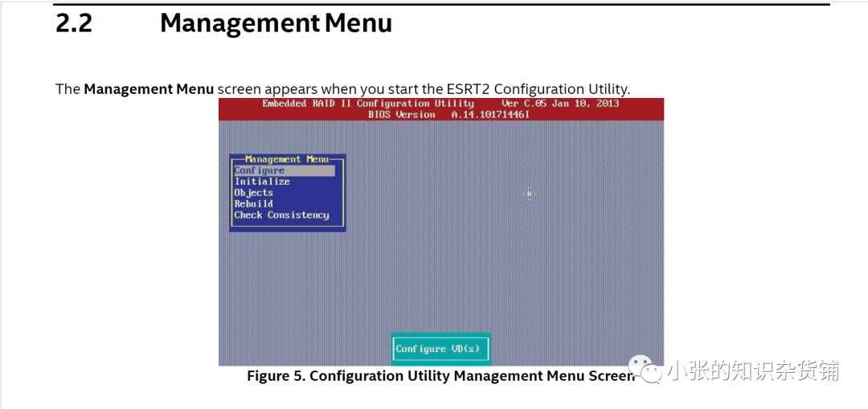Click the 'Embedded RAID II Configuration Utility' title
The height and width of the screenshot is (409, 868).
tap(368, 104)
